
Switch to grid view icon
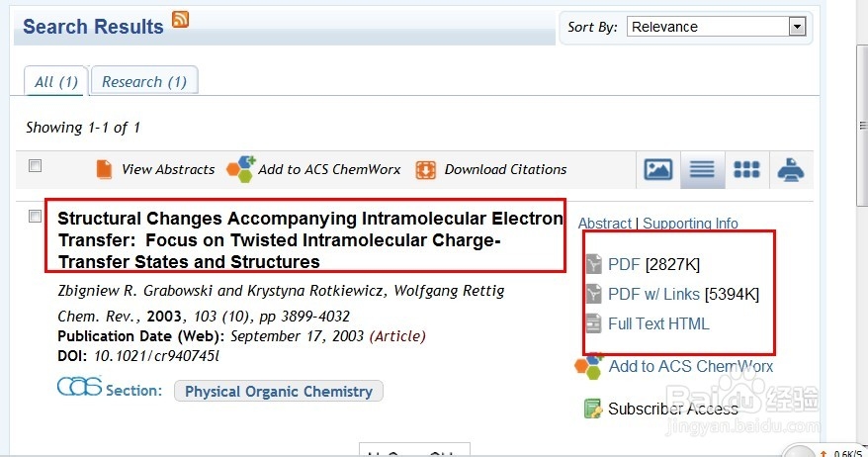tap(746, 169)
